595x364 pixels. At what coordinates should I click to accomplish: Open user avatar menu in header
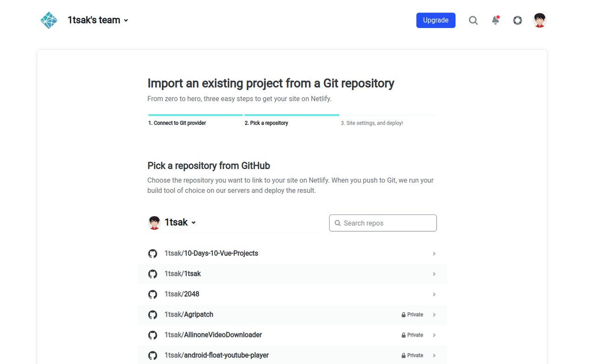point(540,20)
